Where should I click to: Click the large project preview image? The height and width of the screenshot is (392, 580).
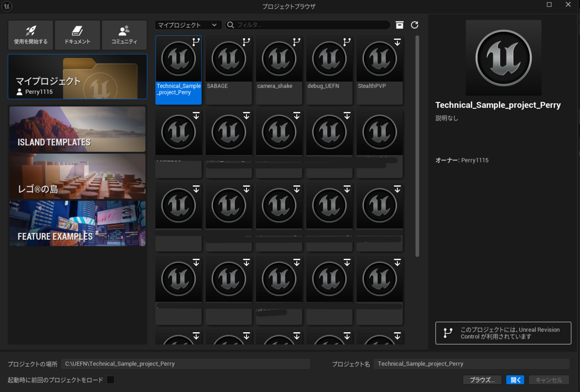tap(504, 58)
